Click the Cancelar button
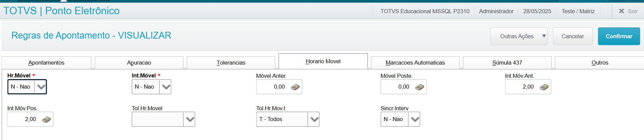Screen dimensions: 644x140 coord(573,36)
